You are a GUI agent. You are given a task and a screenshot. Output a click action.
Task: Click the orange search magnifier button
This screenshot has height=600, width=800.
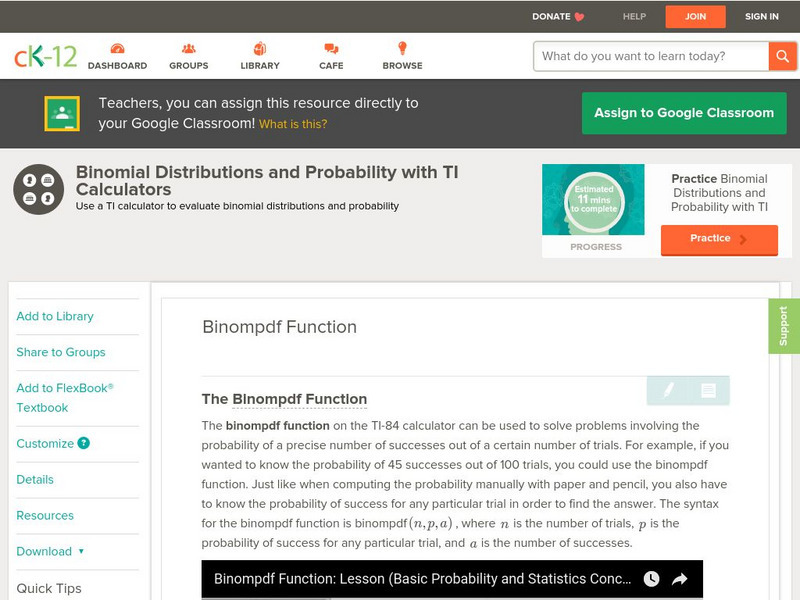click(782, 56)
